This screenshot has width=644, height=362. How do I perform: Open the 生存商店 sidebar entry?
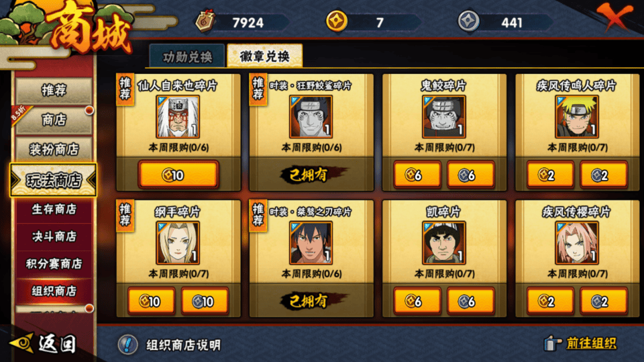pyautogui.click(x=54, y=210)
